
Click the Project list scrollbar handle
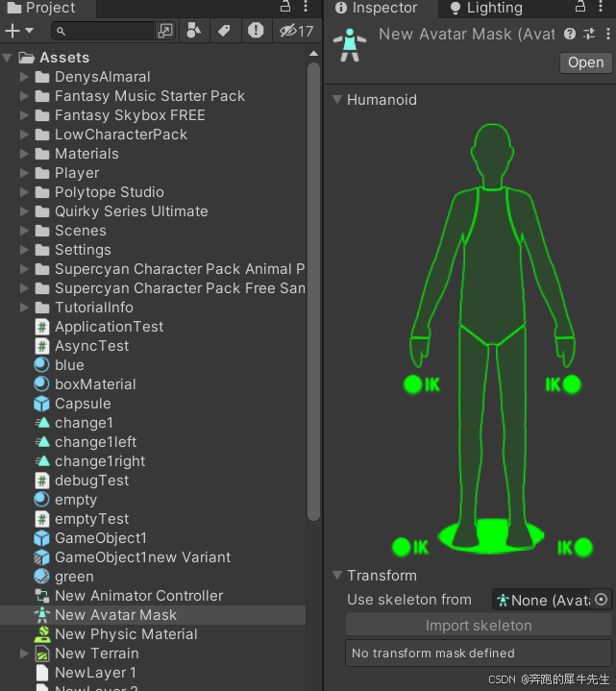(x=313, y=292)
